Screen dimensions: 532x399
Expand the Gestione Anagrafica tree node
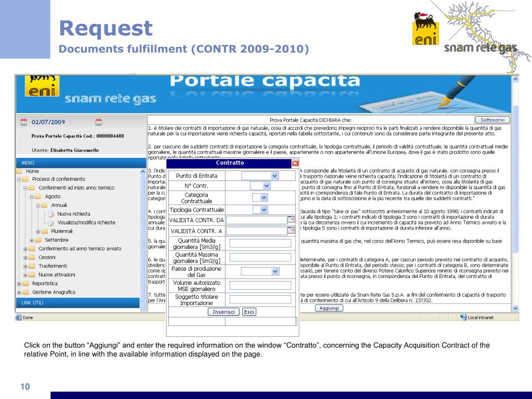click(19, 292)
